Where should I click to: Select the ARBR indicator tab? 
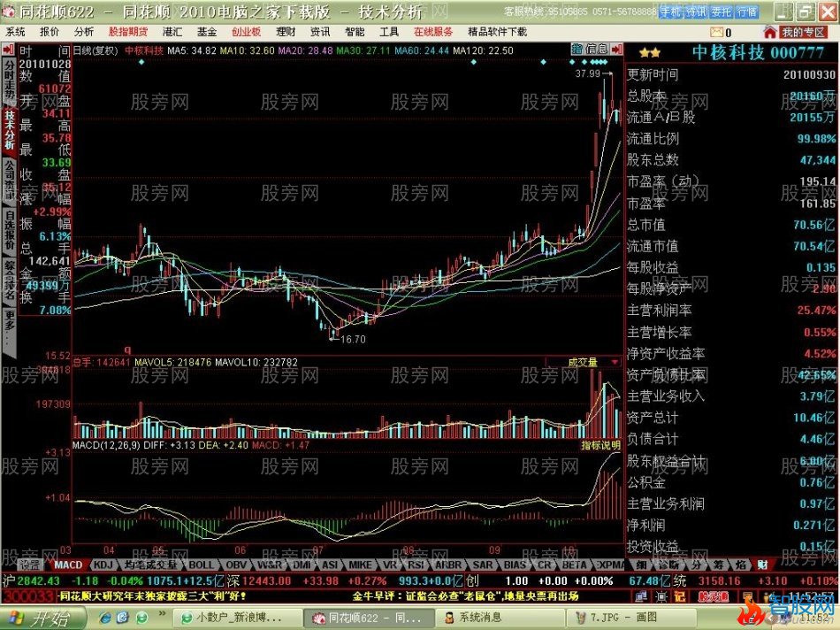pos(448,565)
